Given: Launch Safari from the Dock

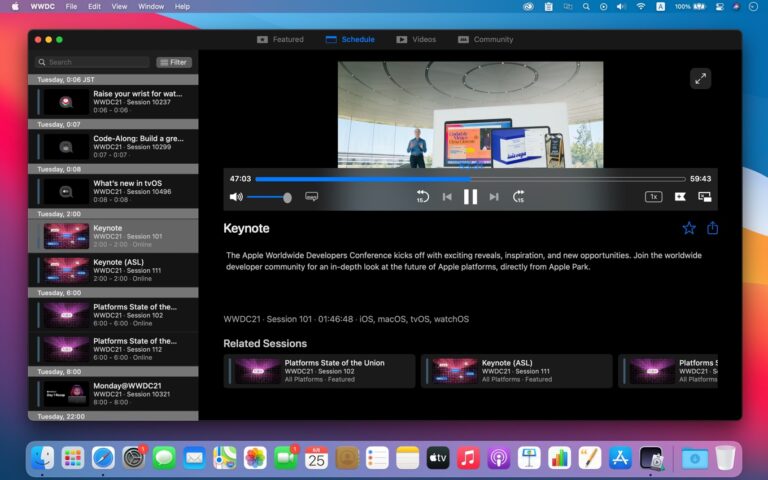Looking at the screenshot, I should coord(103,458).
